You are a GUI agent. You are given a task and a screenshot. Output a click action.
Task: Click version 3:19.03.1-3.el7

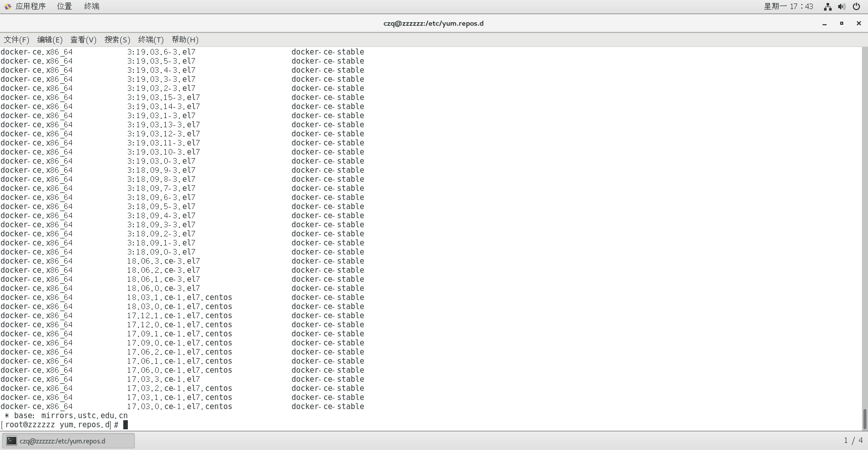coord(161,116)
